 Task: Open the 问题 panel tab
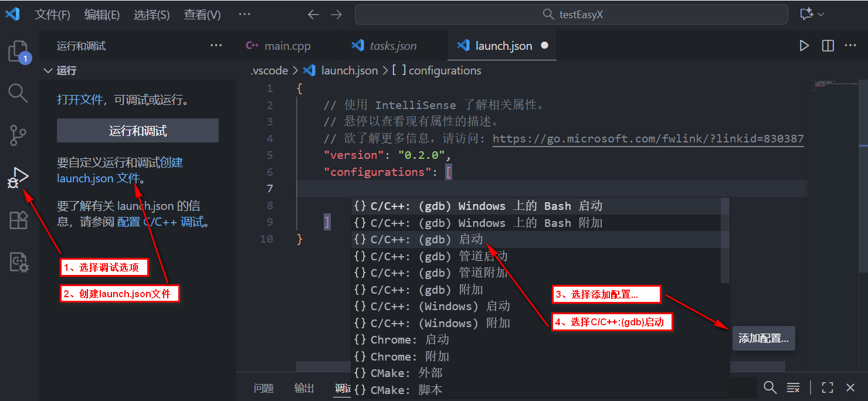264,388
